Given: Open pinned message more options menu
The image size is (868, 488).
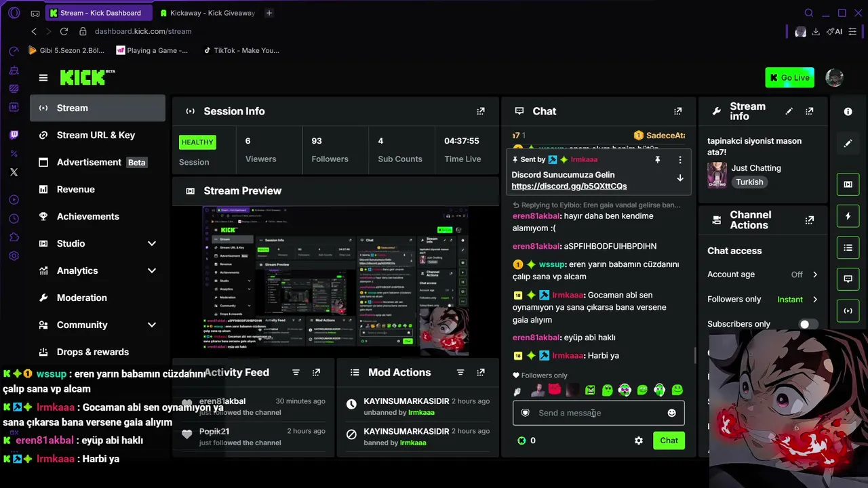Looking at the screenshot, I should [x=680, y=160].
